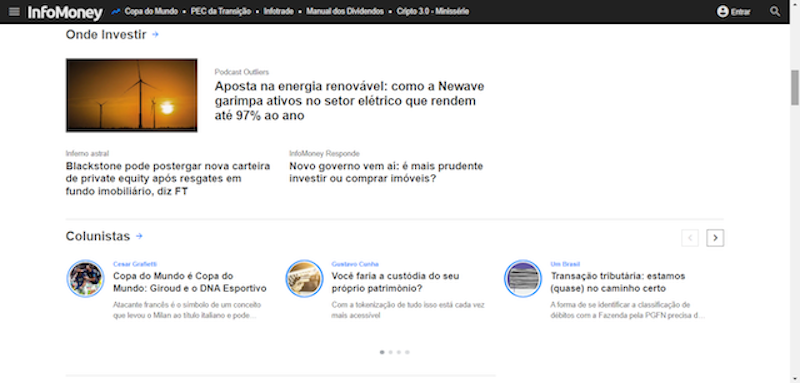Open the wind turbine sunset article thumbnail

[x=132, y=95]
